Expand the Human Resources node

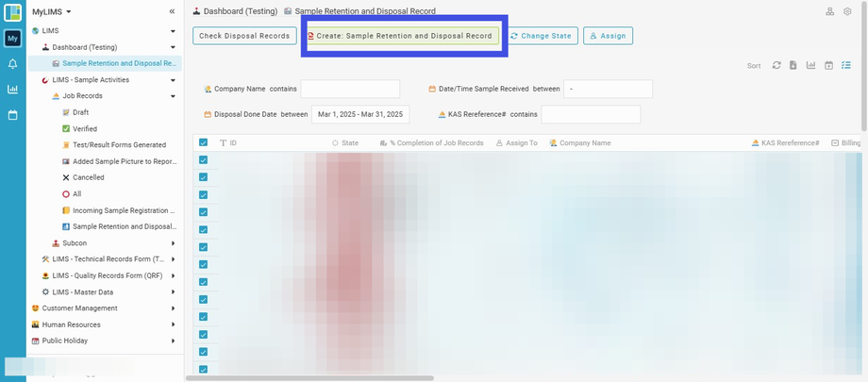(x=173, y=324)
